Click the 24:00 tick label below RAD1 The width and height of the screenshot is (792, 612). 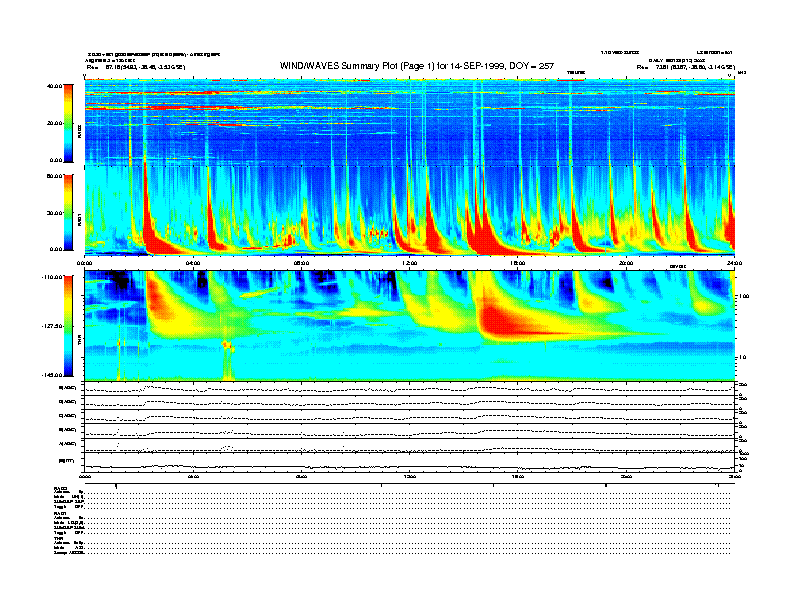[x=734, y=263]
